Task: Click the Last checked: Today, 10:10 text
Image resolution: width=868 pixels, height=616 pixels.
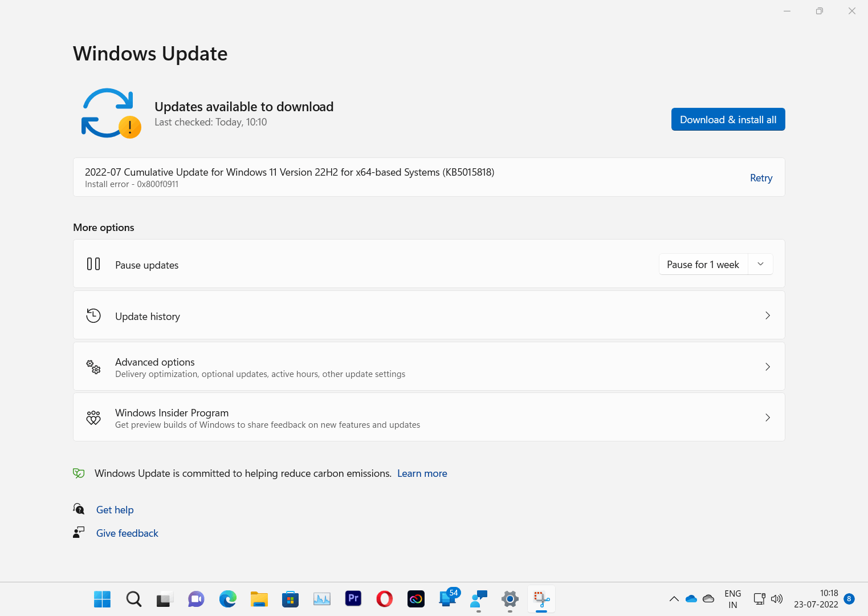Action: (x=211, y=122)
